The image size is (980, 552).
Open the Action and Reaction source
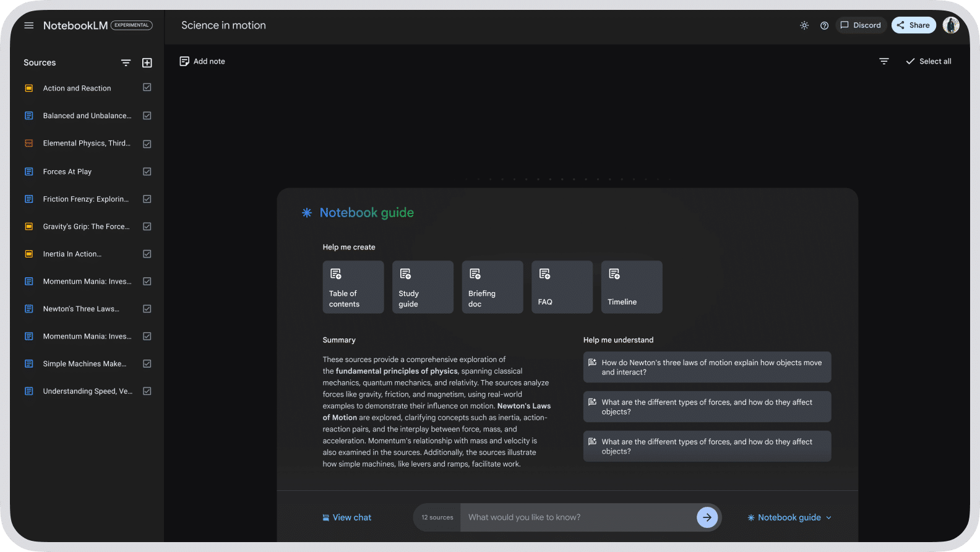click(77, 88)
